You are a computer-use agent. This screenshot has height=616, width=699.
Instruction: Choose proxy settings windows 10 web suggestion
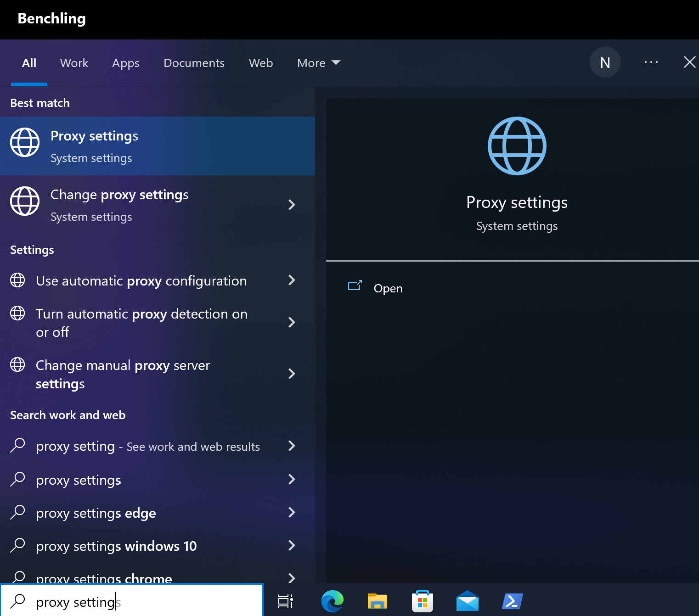pos(116,546)
